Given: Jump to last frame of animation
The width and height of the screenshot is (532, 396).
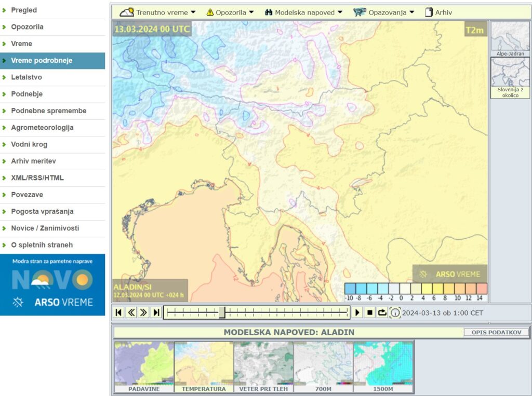Looking at the screenshot, I should 156,312.
